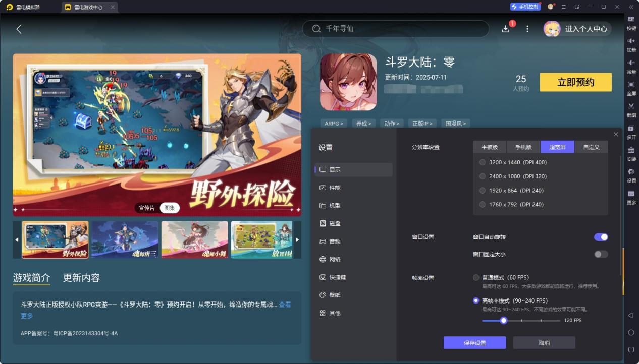This screenshot has width=639, height=364.
Task: Click the 手机控制 phone control button
Action: [524, 7]
